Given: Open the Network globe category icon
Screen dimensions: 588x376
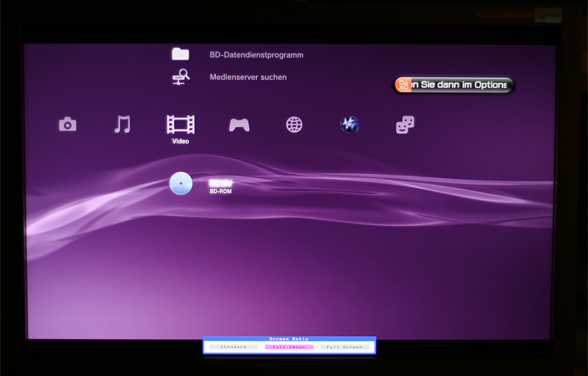Looking at the screenshot, I should pos(294,125).
